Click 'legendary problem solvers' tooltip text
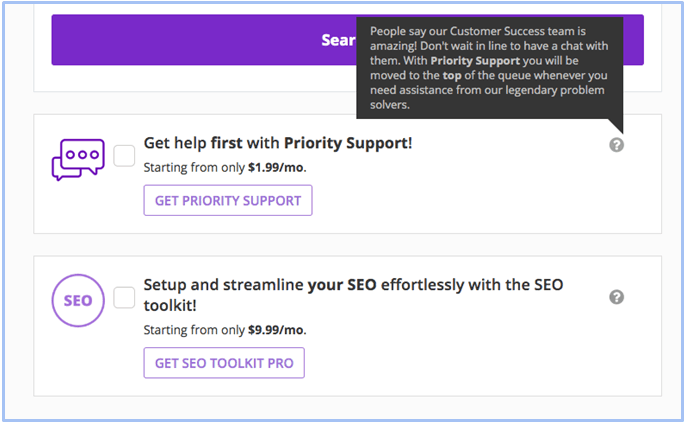Screen dimensions: 687x424 pyautogui.click(x=487, y=97)
